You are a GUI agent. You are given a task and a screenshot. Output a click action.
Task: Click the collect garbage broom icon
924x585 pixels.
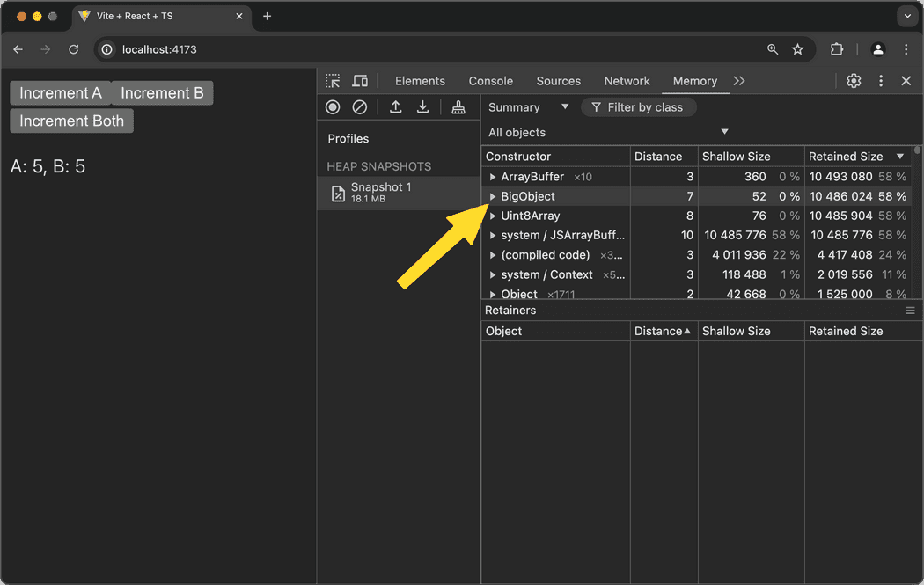458,107
